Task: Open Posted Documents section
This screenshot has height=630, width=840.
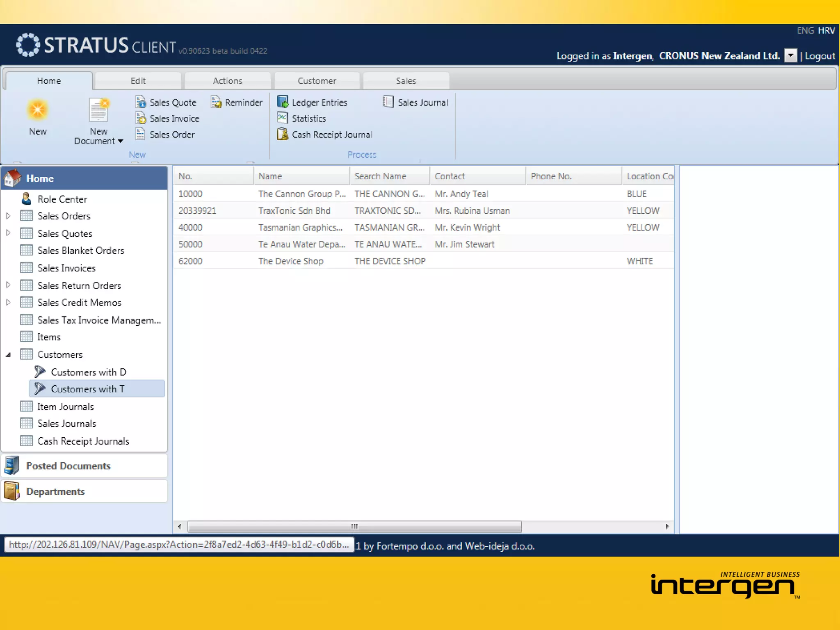Action: click(84, 466)
